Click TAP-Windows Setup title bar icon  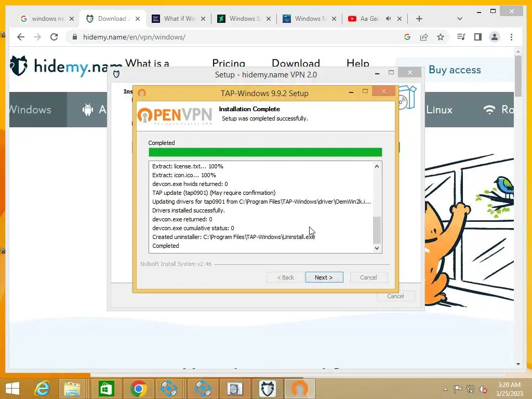click(x=142, y=92)
